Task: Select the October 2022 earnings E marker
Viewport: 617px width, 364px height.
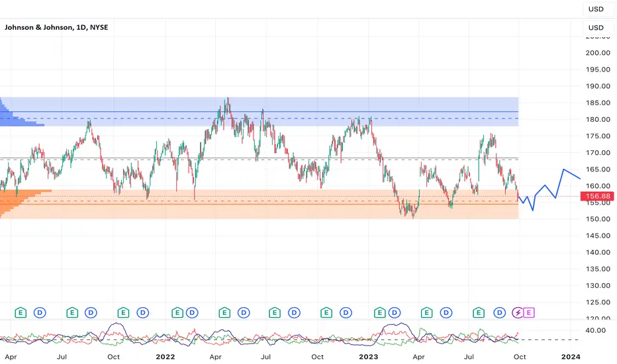Action: coord(326,313)
